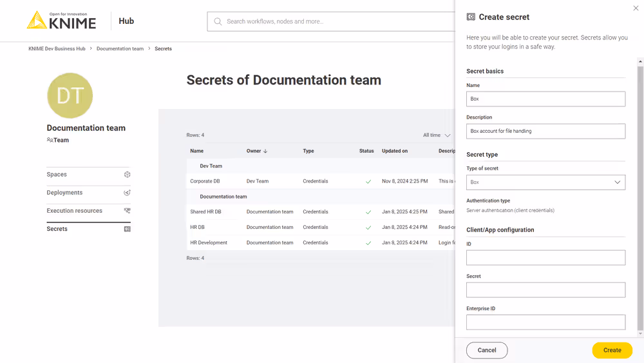Go to Documentation team breadcrumb
This screenshot has width=644, height=363.
(x=120, y=48)
